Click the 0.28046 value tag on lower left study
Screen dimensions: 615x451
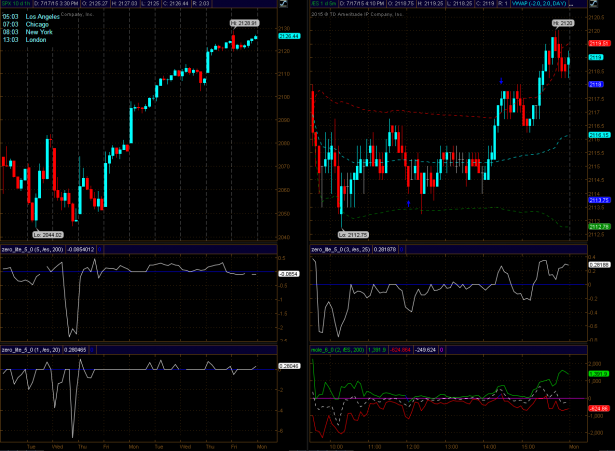point(289,366)
